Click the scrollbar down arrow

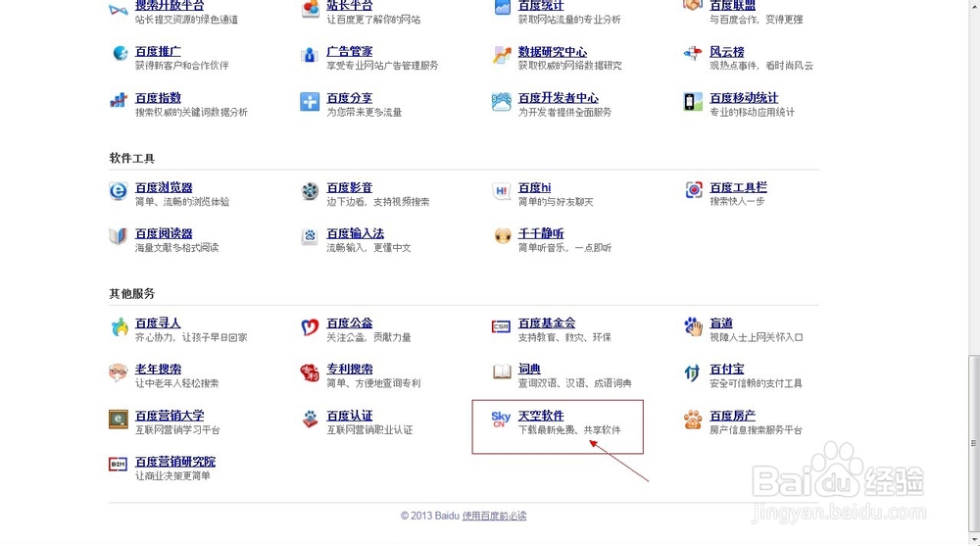click(x=974, y=538)
